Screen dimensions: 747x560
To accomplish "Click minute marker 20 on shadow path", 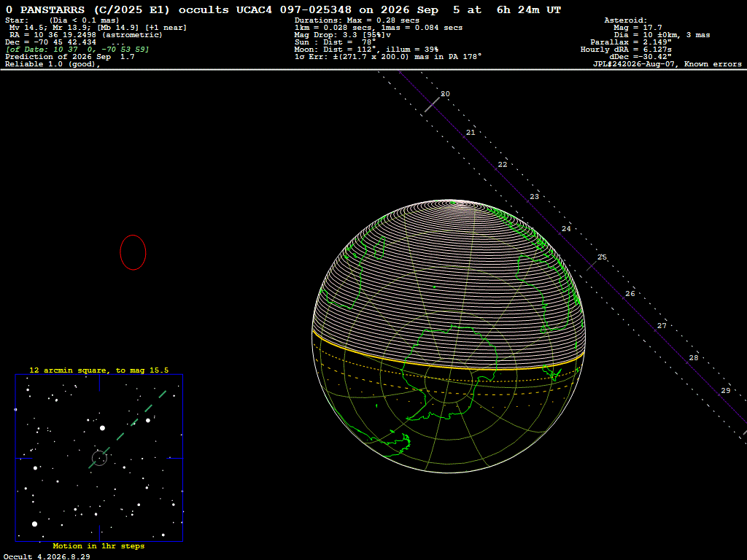I will (x=445, y=94).
